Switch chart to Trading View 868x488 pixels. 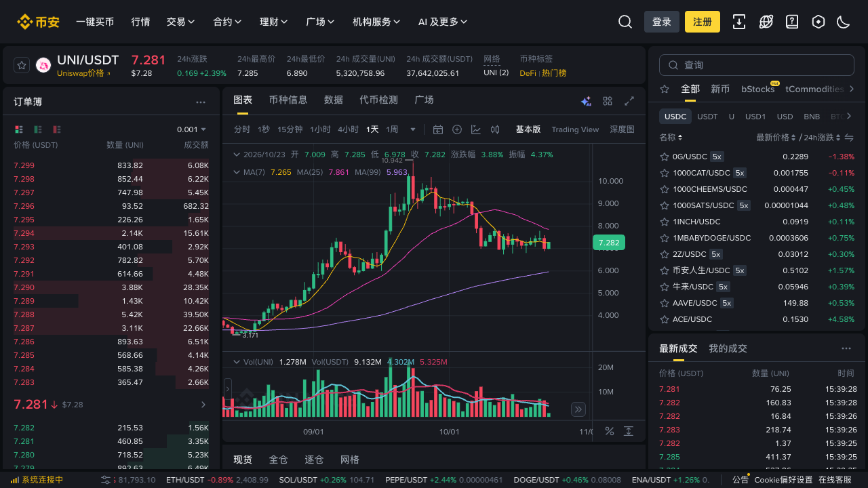[x=575, y=129]
